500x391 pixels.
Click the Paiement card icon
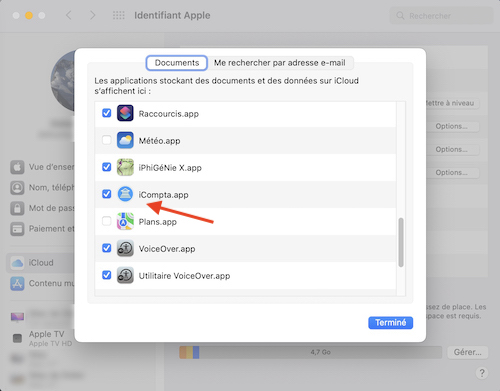coord(17,229)
